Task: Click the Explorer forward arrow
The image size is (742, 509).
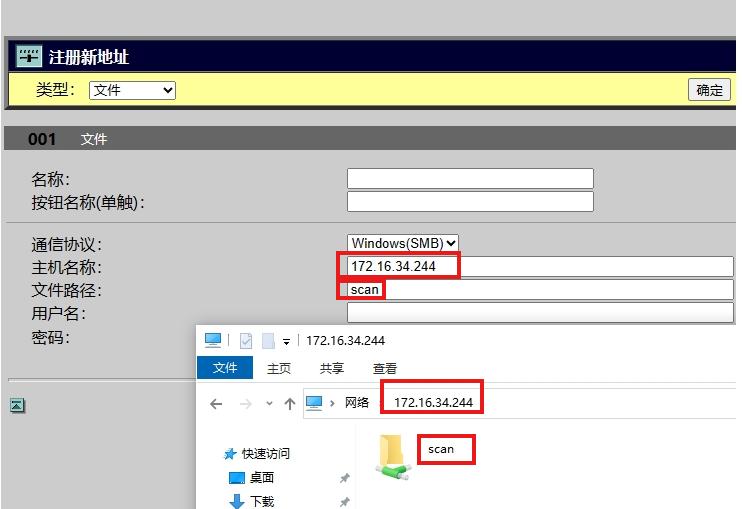Action: (246, 404)
